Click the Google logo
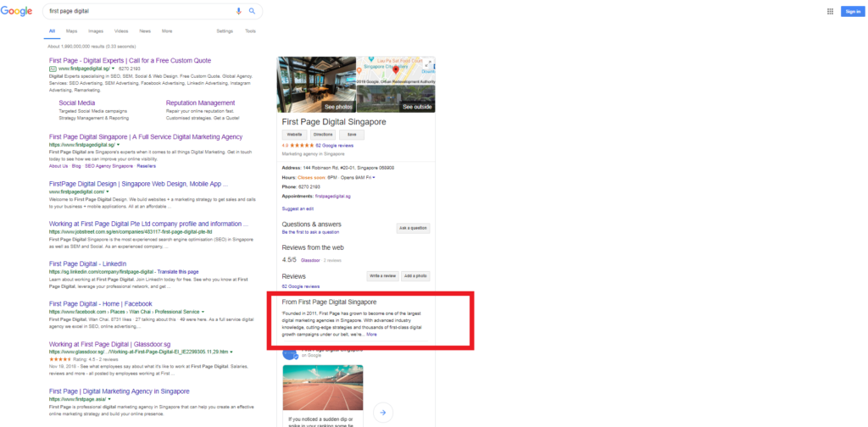Viewport: 868px width, 427px height. click(x=16, y=11)
